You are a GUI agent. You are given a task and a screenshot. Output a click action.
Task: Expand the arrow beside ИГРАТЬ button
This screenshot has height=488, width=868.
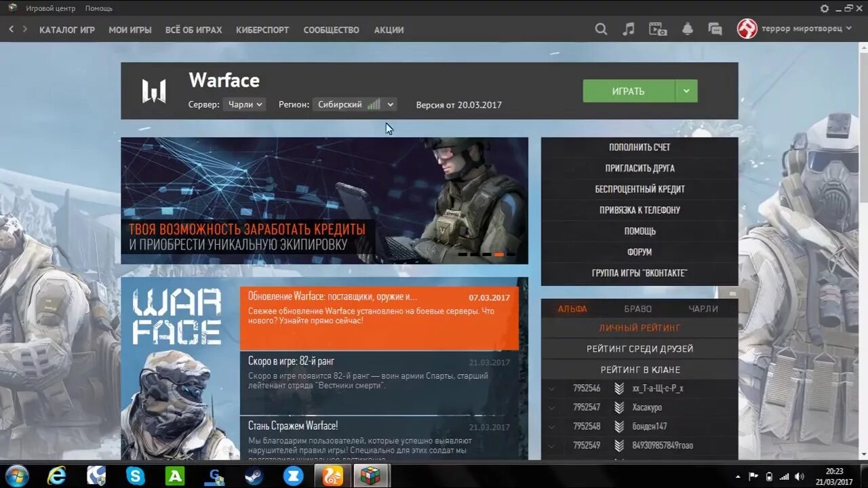click(x=686, y=91)
